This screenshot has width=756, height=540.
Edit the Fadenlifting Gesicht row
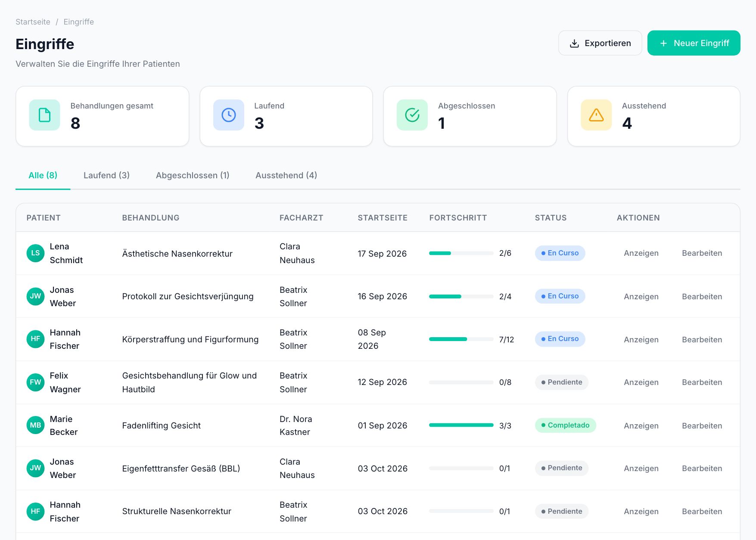pyautogui.click(x=702, y=426)
